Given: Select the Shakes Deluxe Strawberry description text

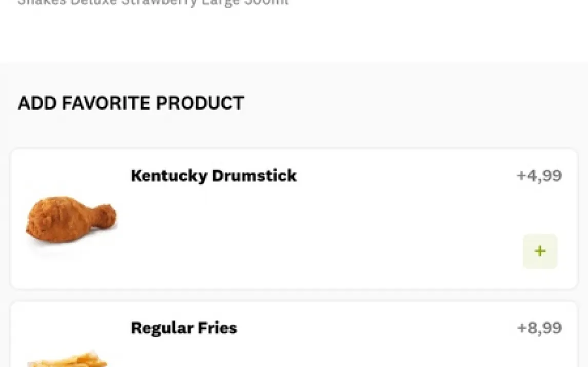Looking at the screenshot, I should click(x=153, y=3).
